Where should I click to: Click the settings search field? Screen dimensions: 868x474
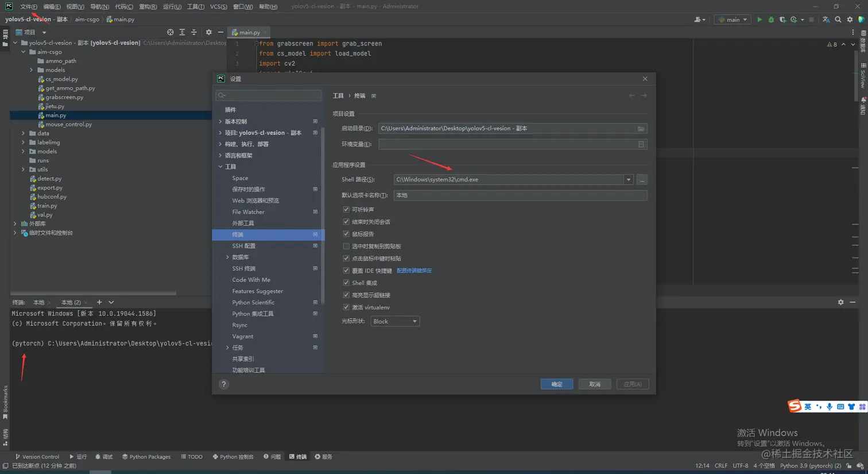269,95
